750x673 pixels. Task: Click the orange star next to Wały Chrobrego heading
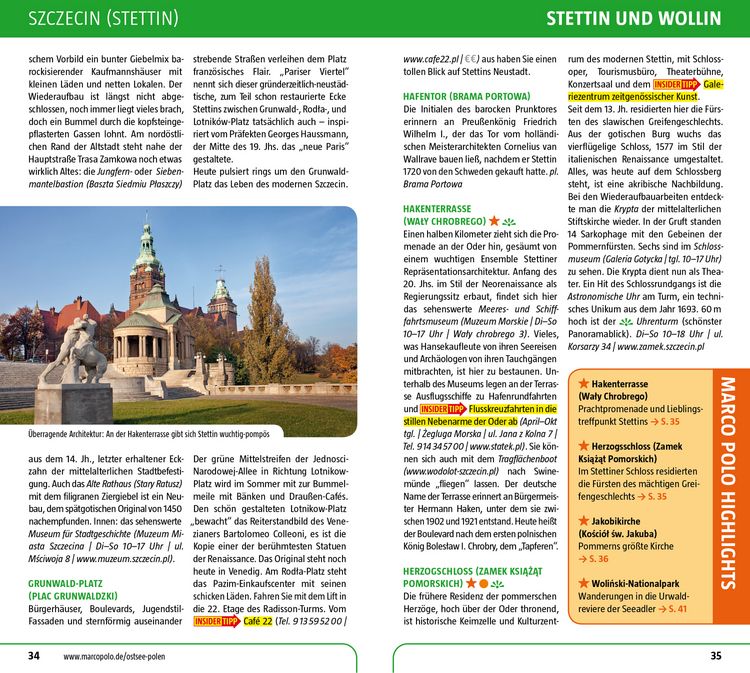tap(495, 221)
